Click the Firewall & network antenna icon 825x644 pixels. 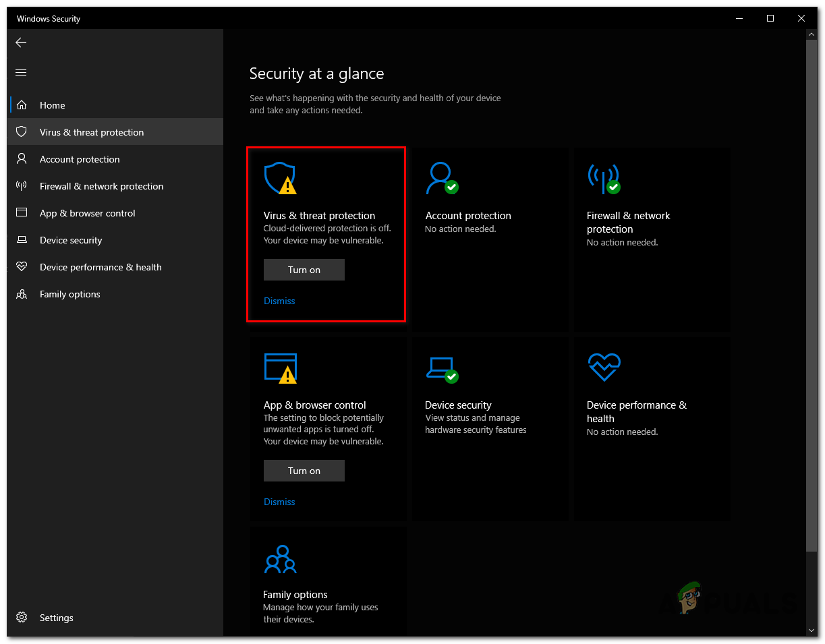(603, 178)
